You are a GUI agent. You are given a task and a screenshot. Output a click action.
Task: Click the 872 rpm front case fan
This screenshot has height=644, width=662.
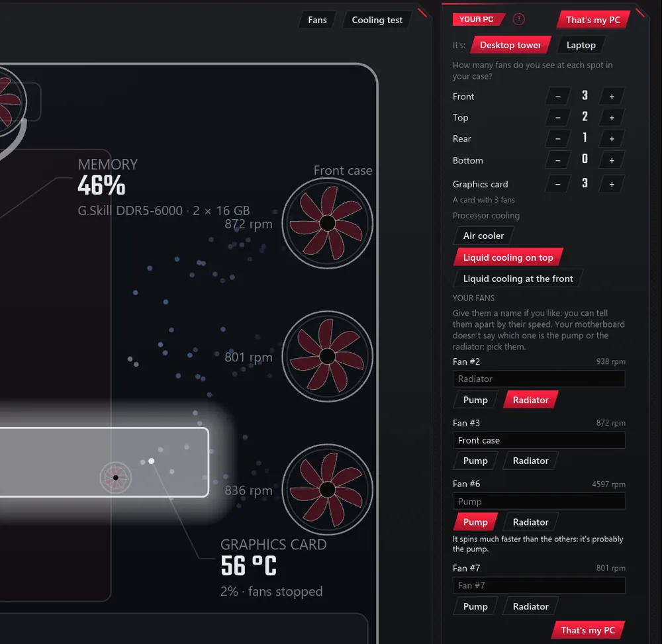328,223
